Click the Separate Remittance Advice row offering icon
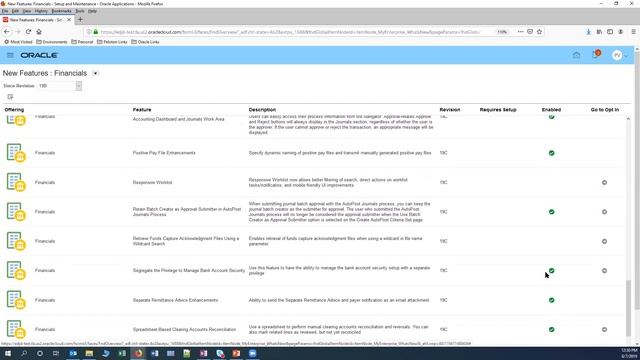640x360 pixels. coord(16,300)
